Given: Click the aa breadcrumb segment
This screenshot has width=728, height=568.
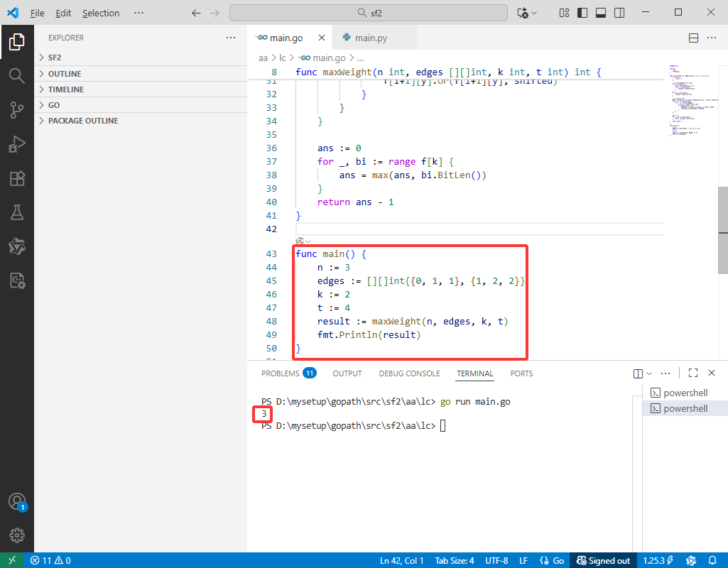Looking at the screenshot, I should click(x=263, y=58).
